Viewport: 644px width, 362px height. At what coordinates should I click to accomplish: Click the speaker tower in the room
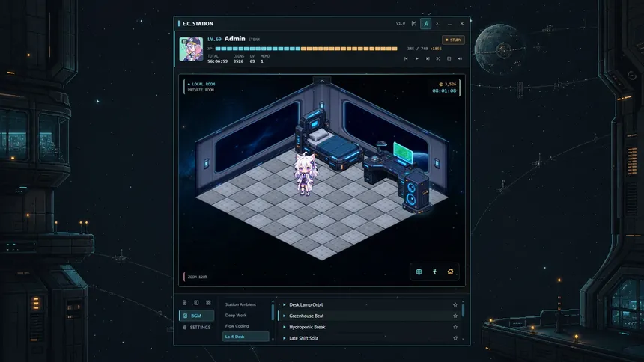(416, 191)
